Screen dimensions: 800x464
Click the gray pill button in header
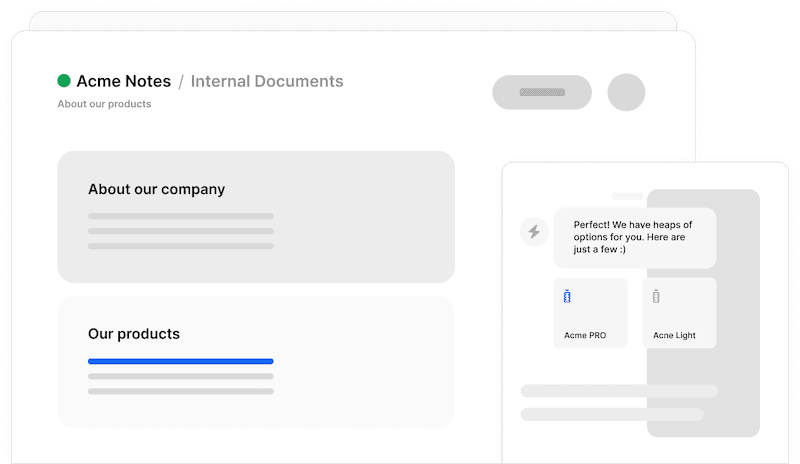[542, 92]
